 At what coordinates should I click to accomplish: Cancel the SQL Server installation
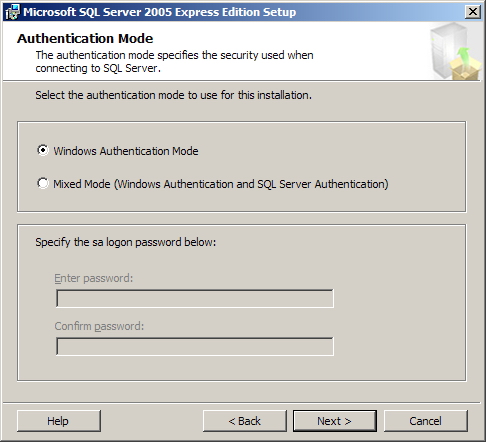426,421
